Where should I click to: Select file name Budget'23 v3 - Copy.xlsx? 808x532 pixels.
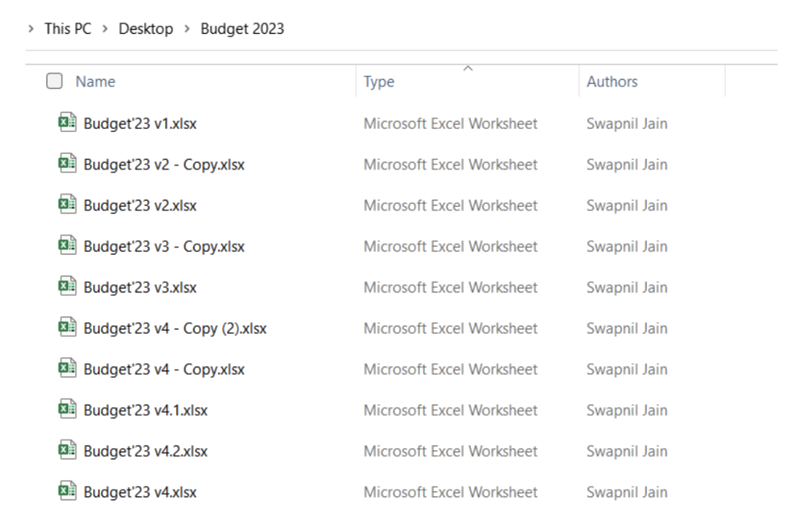pyautogui.click(x=164, y=247)
